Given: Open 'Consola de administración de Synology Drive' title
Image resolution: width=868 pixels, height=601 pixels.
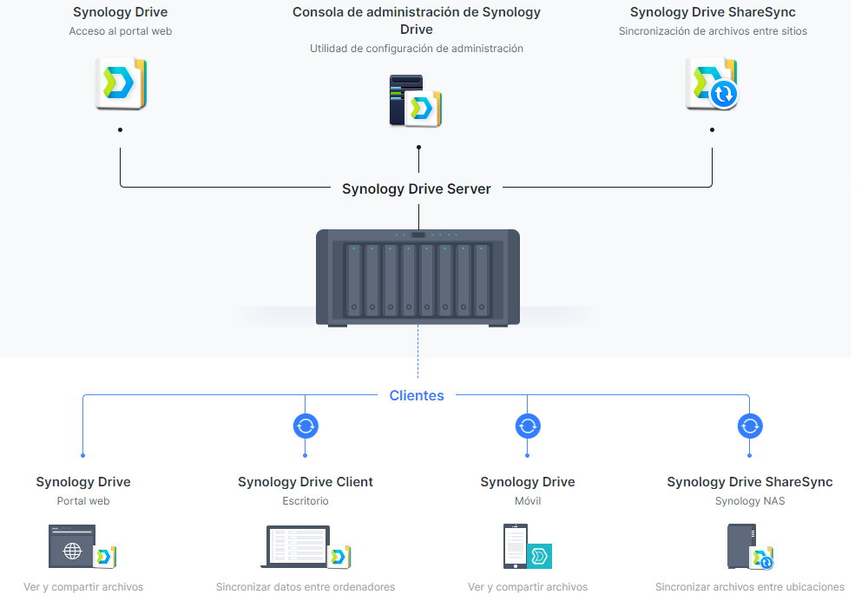Looking at the screenshot, I should (417, 21).
